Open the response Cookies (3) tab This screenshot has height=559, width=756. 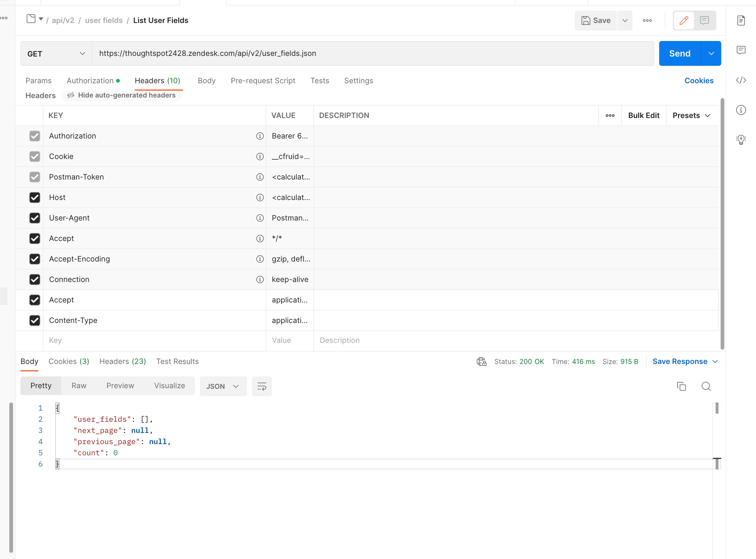69,361
